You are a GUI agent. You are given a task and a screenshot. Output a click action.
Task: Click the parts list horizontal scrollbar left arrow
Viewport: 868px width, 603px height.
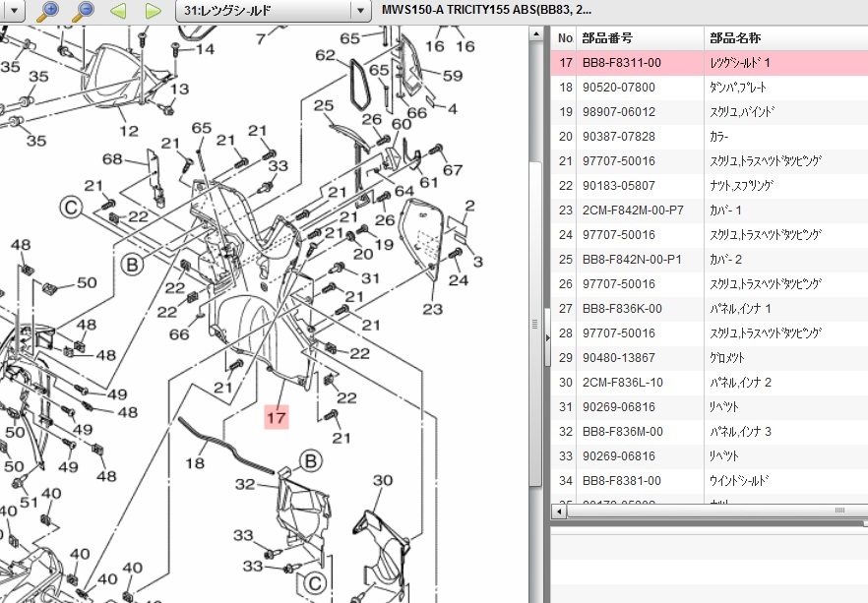[558, 511]
